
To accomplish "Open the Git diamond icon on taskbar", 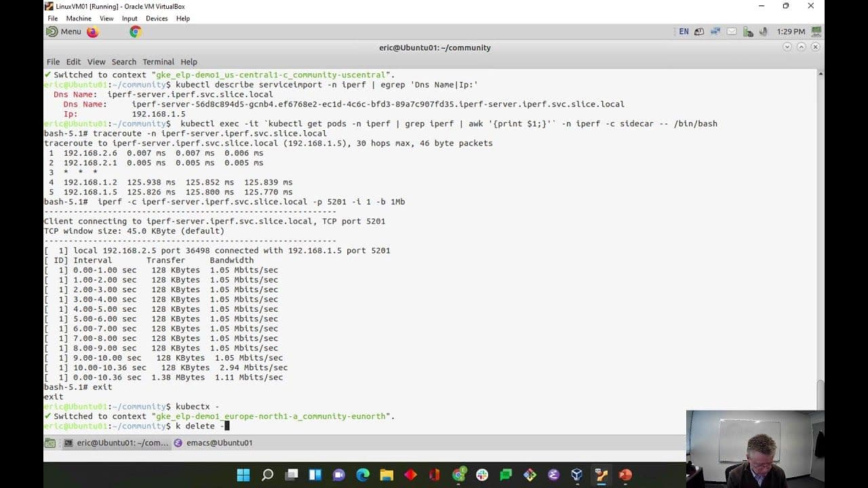I will 530,475.
